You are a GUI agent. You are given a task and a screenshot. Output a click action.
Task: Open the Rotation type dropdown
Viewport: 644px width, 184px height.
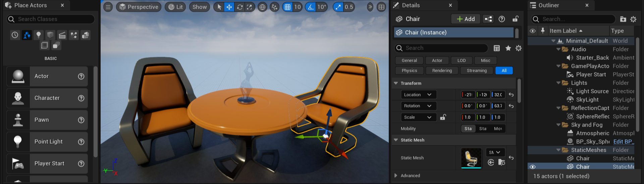(x=419, y=106)
